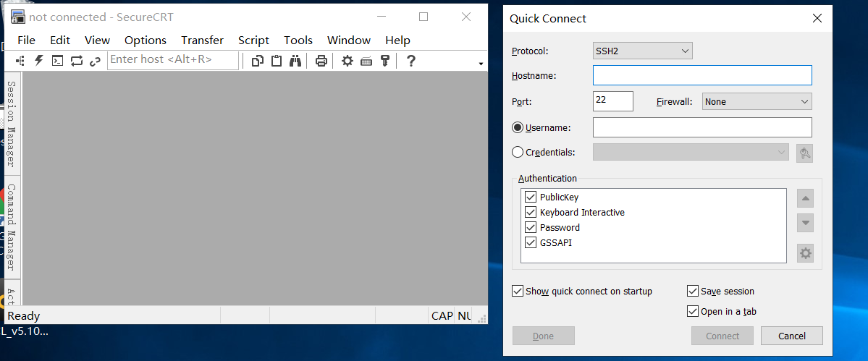Move authentication method down with arrow button
The width and height of the screenshot is (868, 361).
coord(806,223)
